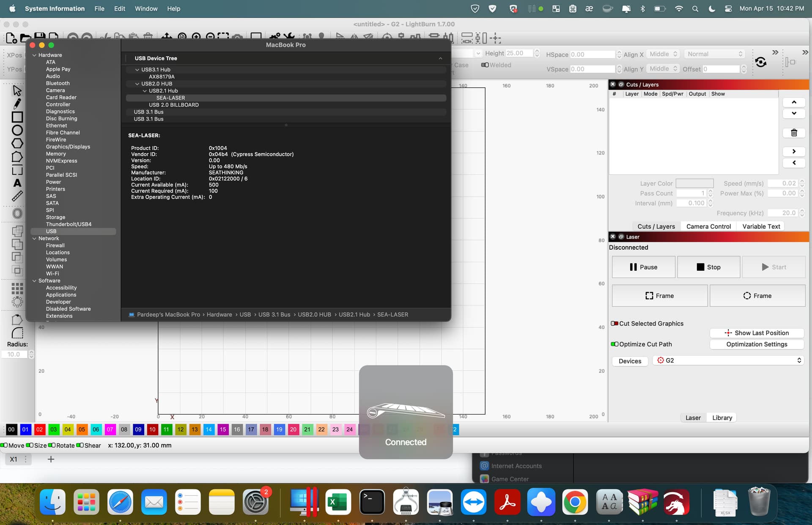Toggle the Rotate lock in status bar
This screenshot has width=812, height=525.
tap(52, 445)
